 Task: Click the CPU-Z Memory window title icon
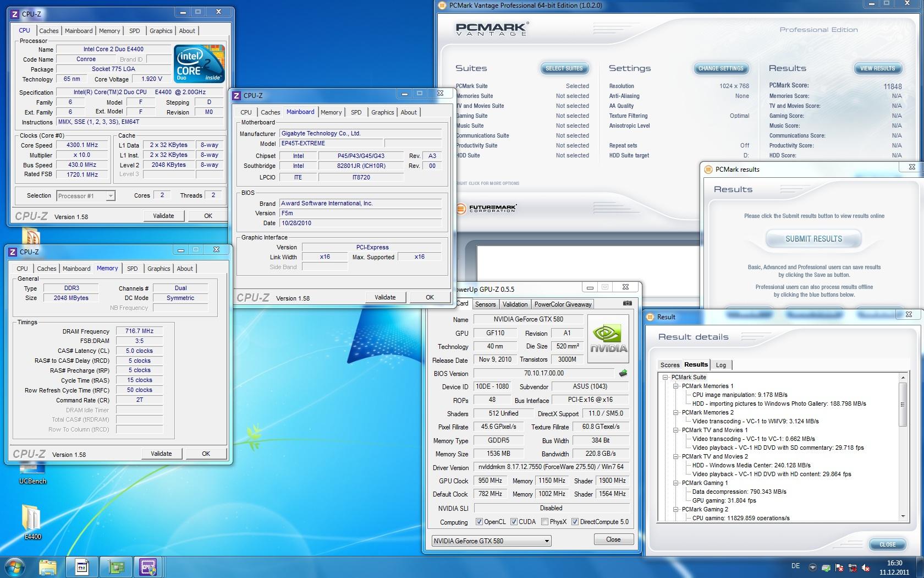tap(13, 252)
